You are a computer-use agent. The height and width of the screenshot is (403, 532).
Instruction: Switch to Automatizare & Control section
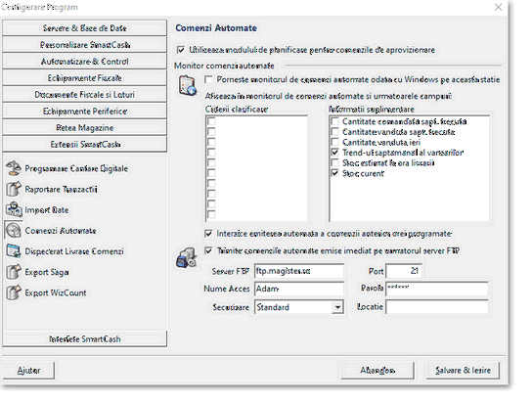tap(84, 62)
